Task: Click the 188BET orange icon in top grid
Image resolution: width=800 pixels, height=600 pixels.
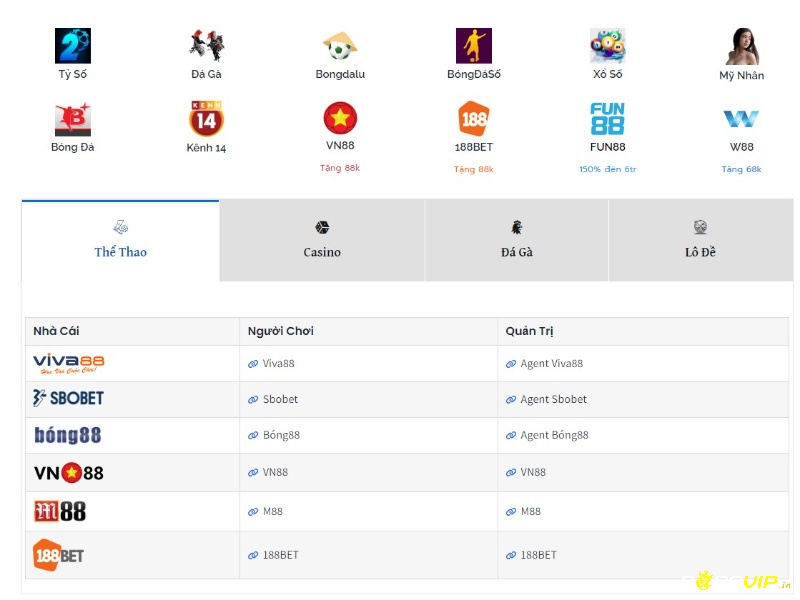Action: pyautogui.click(x=474, y=119)
